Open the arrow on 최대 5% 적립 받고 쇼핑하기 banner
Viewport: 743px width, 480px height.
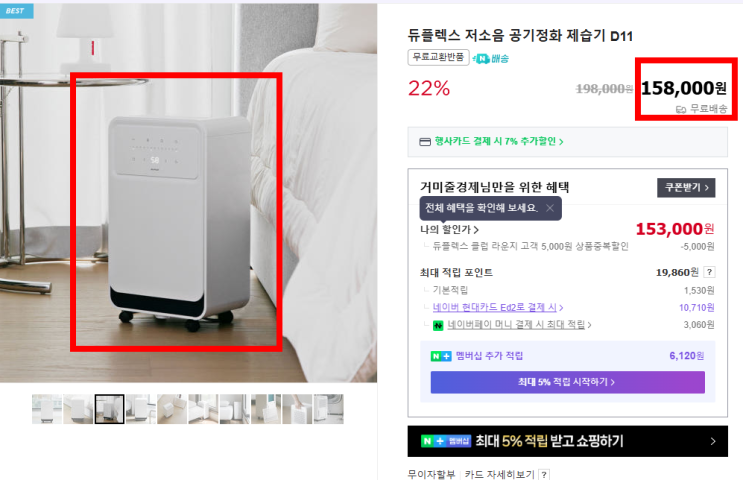713,441
